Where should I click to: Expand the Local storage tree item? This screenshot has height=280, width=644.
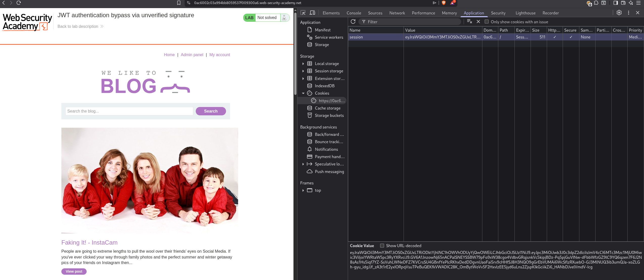[x=303, y=64]
